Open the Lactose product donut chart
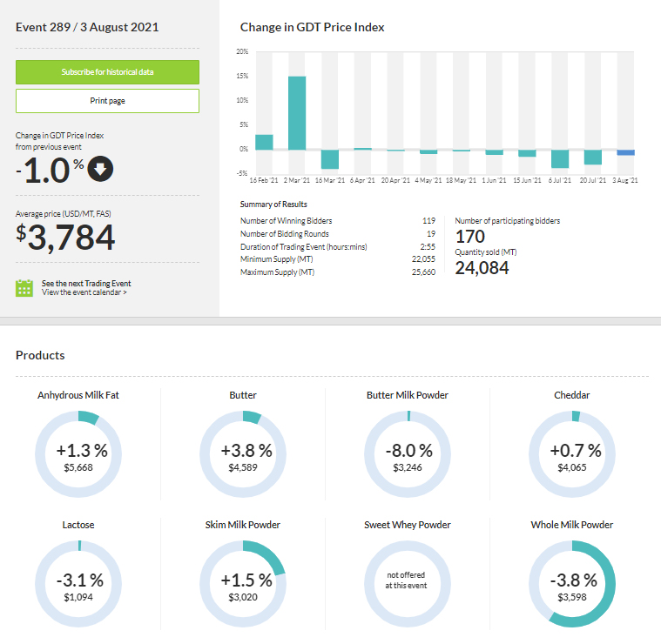 click(x=78, y=584)
